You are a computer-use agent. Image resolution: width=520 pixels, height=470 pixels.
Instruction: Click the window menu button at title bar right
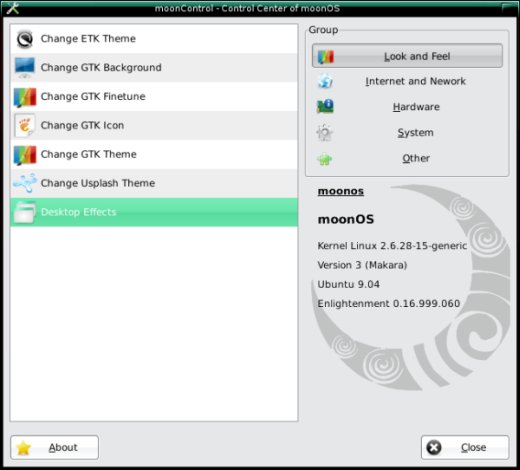tap(509, 7)
